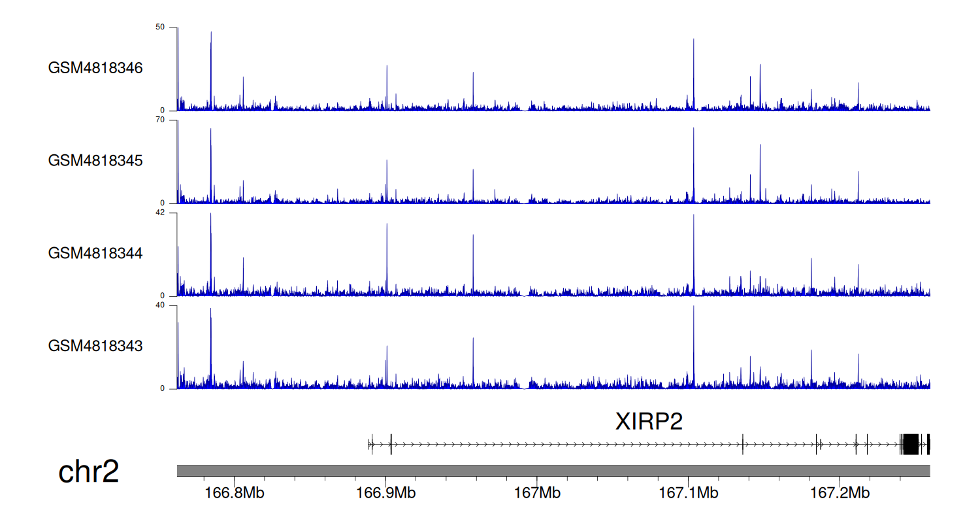Select the GSM4818345 track label
Image resolution: width=980 pixels, height=510 pixels.
[x=95, y=161]
